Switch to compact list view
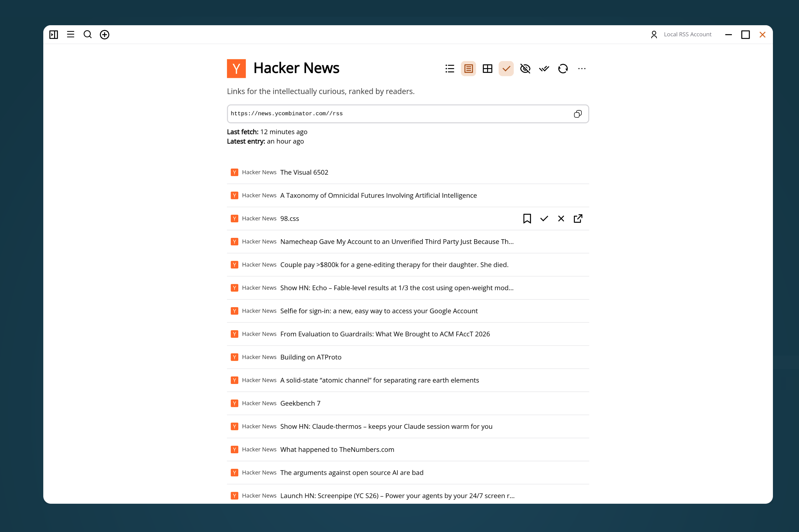Image resolution: width=799 pixels, height=532 pixels. point(450,69)
